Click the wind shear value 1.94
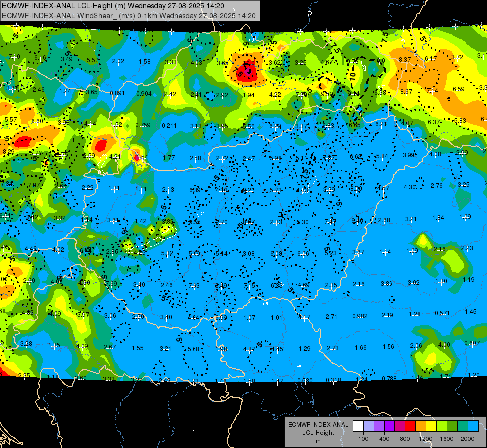Viewport: 487px width, 448px height. pos(248,95)
